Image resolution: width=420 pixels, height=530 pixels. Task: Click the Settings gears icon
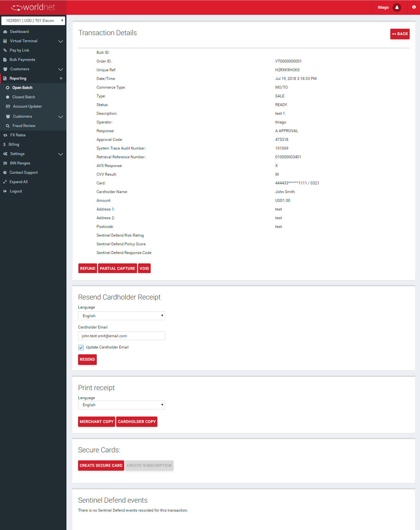point(5,154)
